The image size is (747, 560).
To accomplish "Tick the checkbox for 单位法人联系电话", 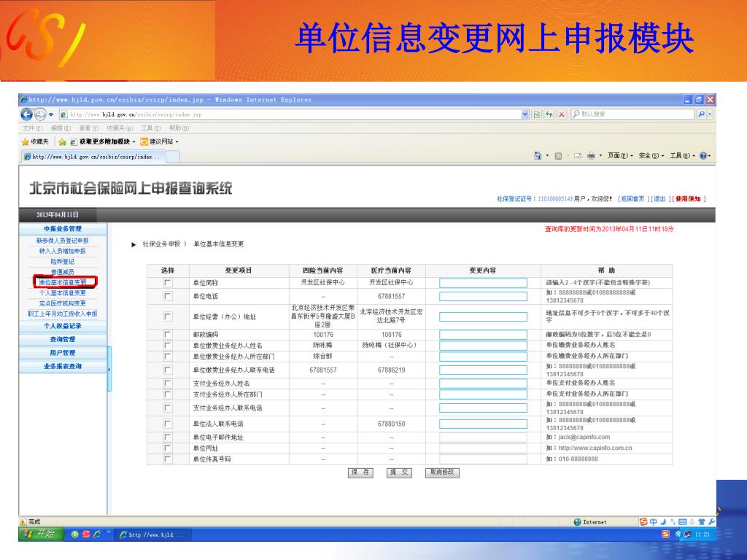I will tap(168, 424).
